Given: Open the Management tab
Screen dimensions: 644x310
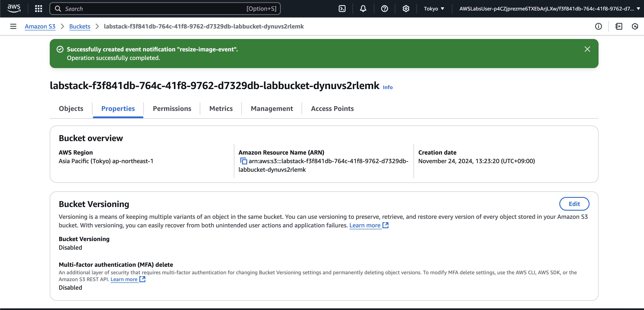Looking at the screenshot, I should [272, 109].
